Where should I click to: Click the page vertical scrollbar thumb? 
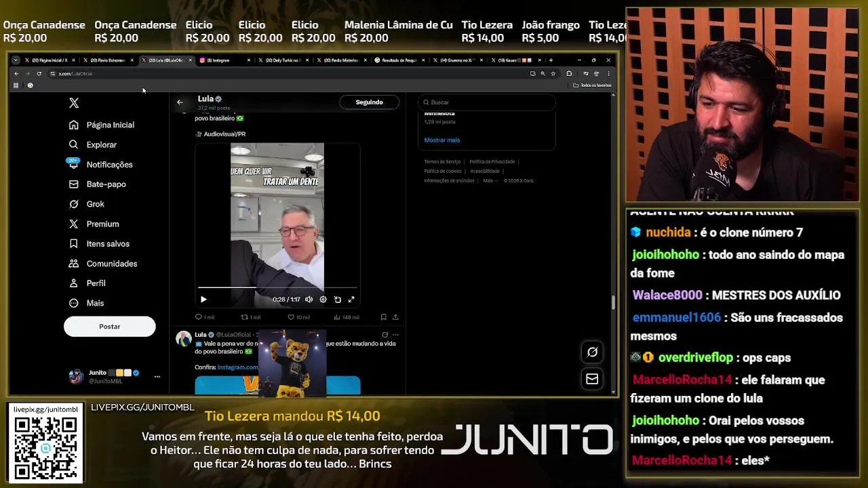tap(614, 303)
